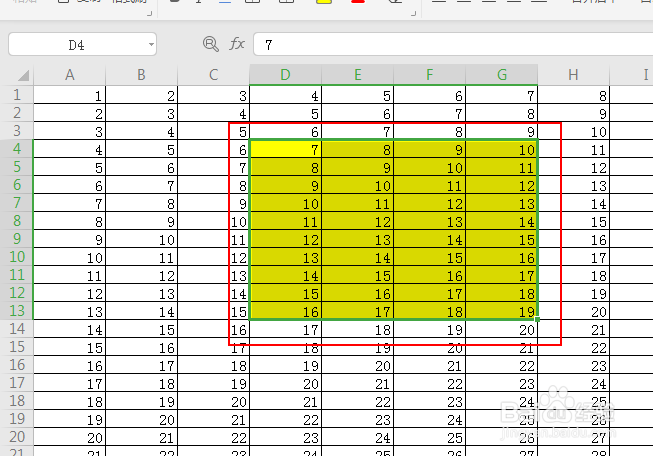Select column G header
The height and width of the screenshot is (456, 653).
(x=502, y=75)
